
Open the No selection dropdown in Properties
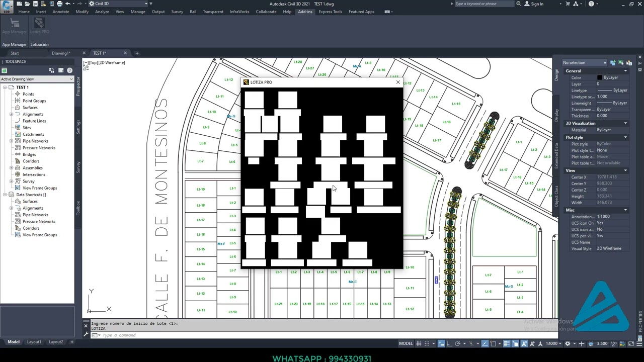click(584, 63)
